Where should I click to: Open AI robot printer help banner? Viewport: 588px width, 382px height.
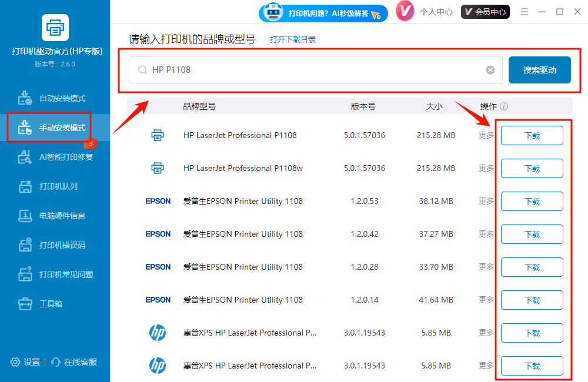pos(323,12)
